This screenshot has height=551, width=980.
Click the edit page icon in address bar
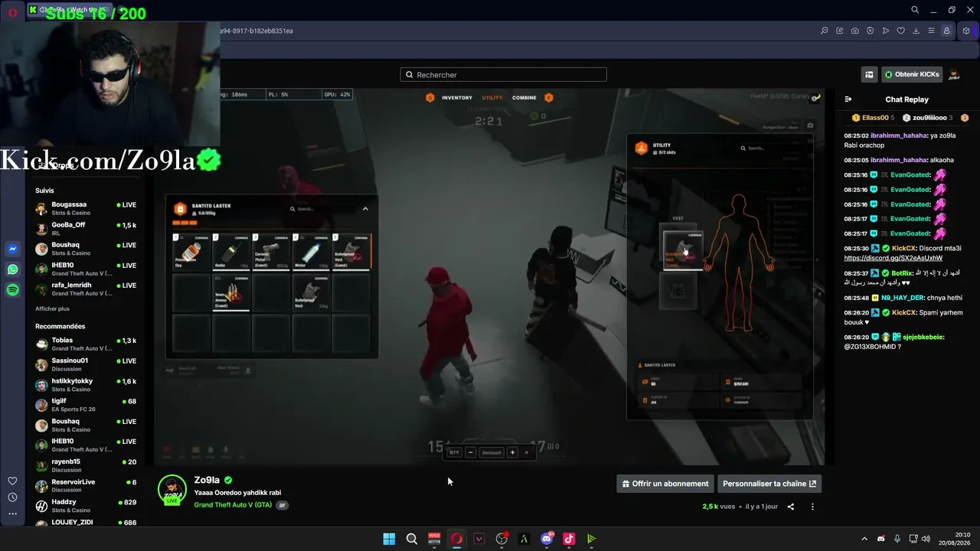pyautogui.click(x=839, y=31)
